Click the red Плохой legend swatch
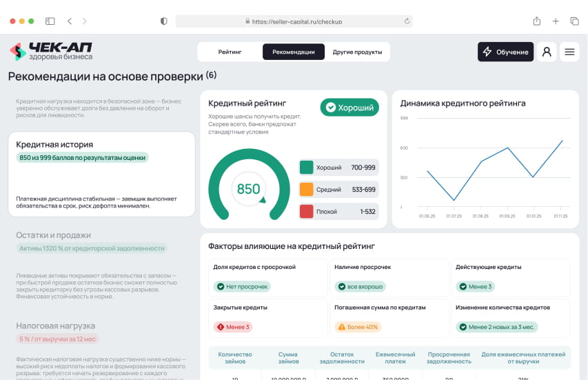The height and width of the screenshot is (380, 588). point(307,212)
